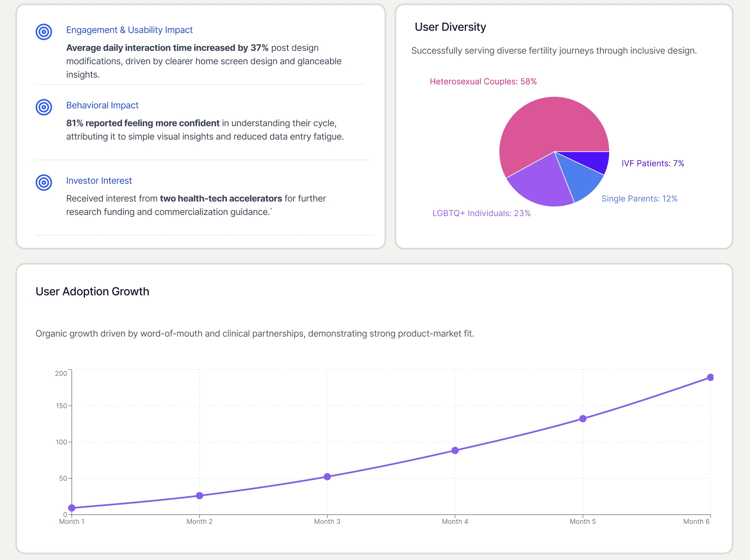This screenshot has height=560, width=750.
Task: Click the Heterosexual Couples: 58% label
Action: 483,81
